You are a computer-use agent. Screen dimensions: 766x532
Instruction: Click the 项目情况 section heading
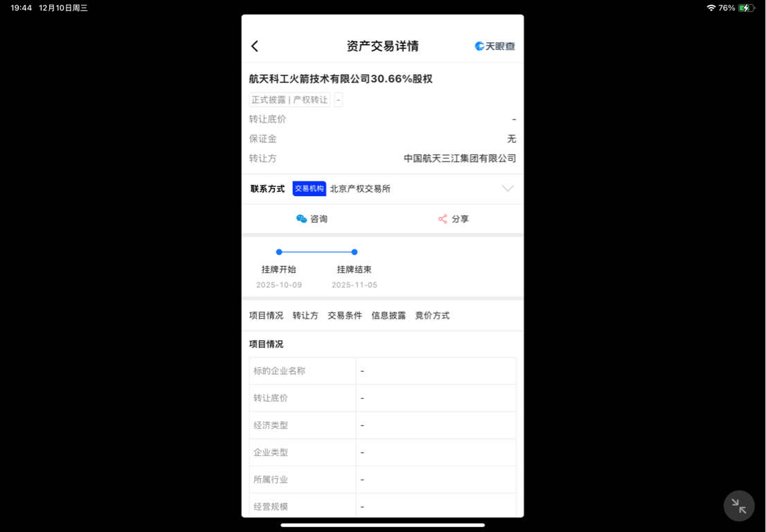(x=266, y=344)
